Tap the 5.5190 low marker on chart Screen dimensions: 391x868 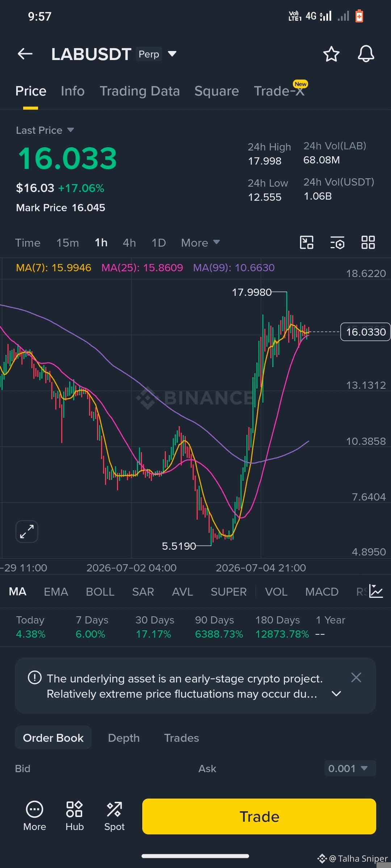click(x=179, y=546)
